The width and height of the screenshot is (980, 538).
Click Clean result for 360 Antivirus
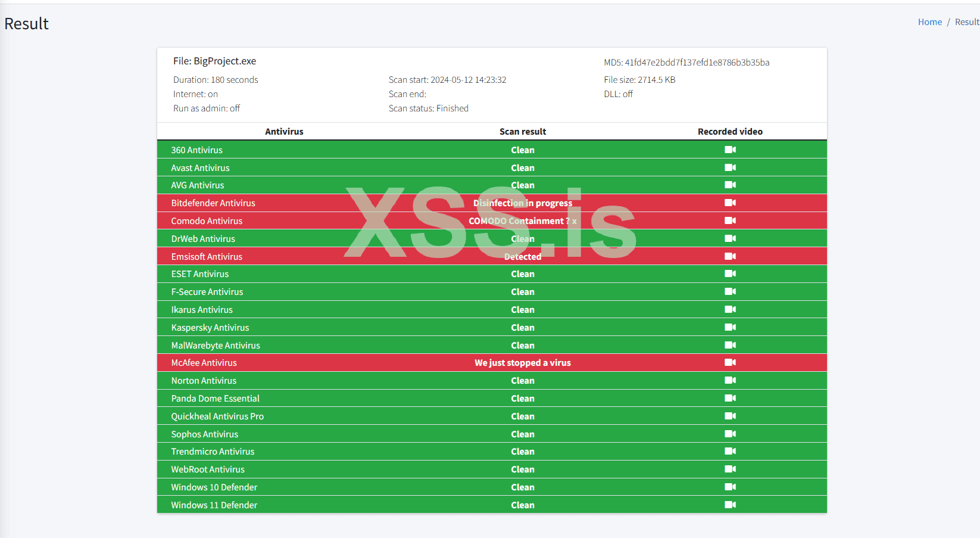[523, 150]
